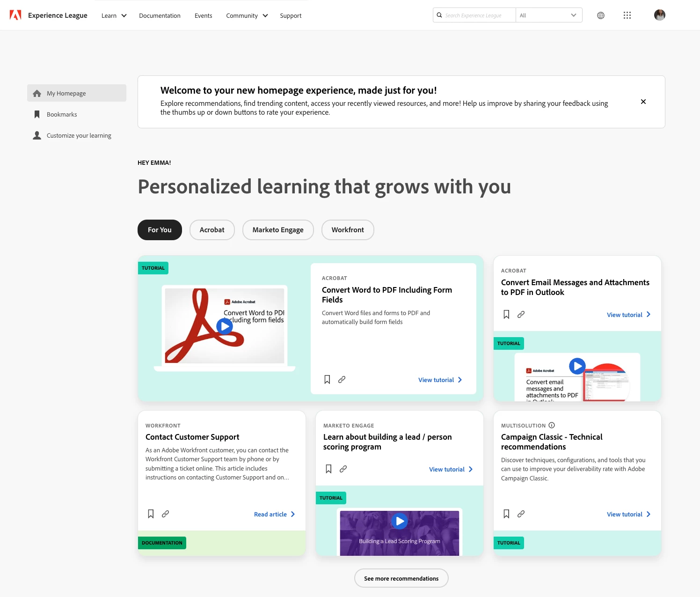
Task: Click View tutorial for Campaign Classic
Action: point(629,514)
